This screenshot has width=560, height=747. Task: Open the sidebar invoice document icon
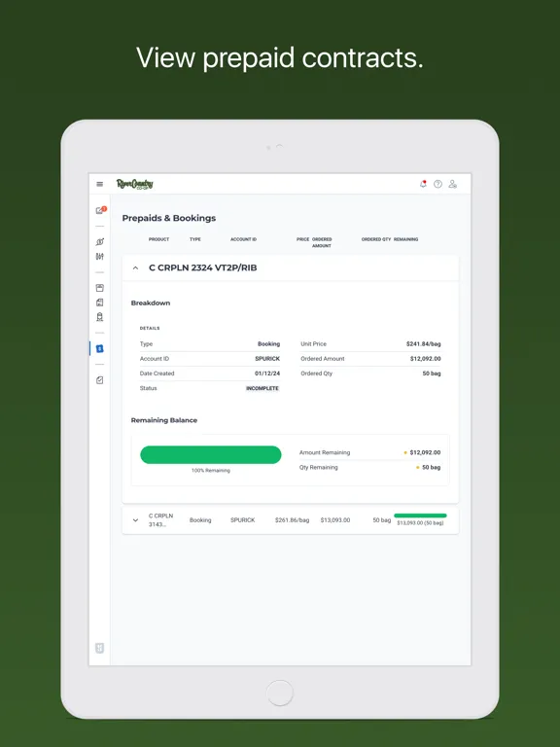pyautogui.click(x=99, y=302)
